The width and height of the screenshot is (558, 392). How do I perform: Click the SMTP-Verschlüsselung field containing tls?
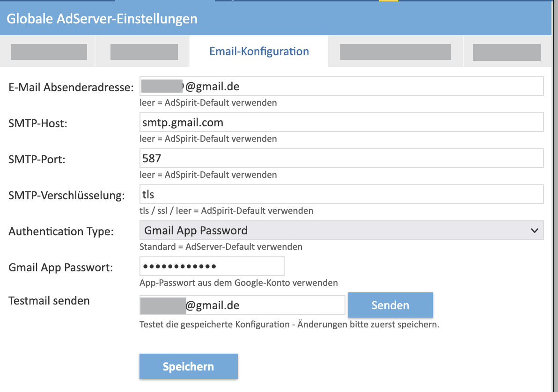341,194
